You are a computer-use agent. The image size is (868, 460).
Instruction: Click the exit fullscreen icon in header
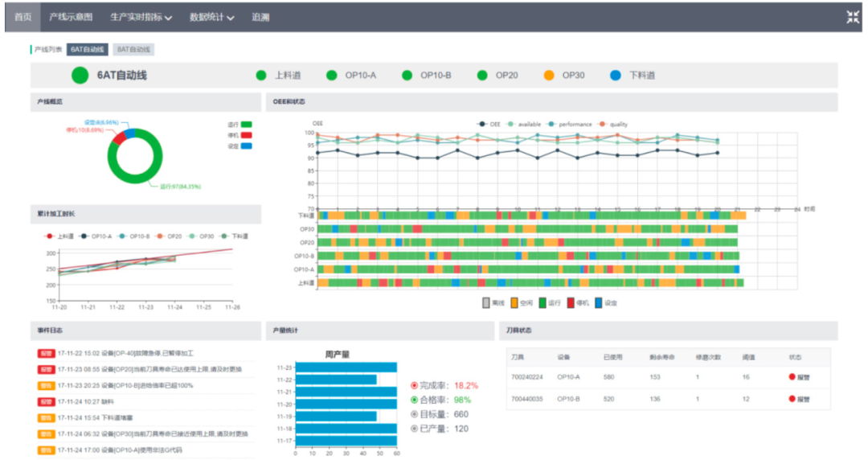(853, 17)
